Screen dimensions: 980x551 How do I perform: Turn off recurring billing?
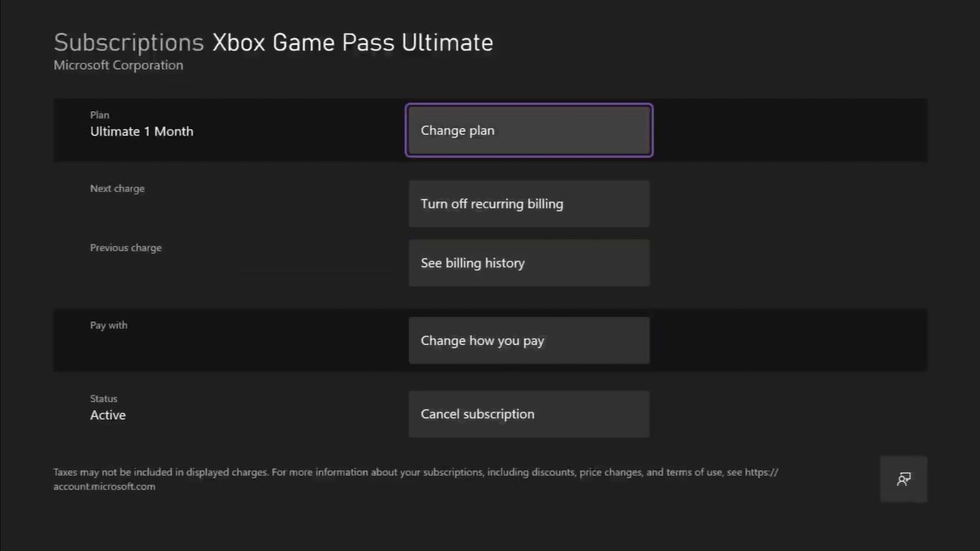(529, 204)
